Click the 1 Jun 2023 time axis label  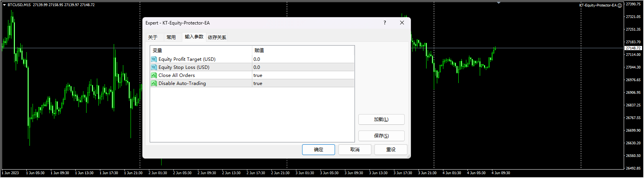pos(10,173)
